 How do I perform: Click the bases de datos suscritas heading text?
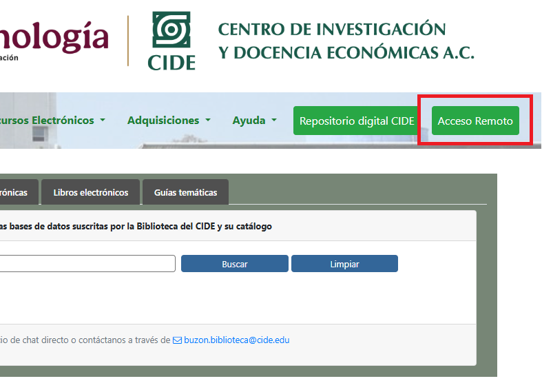tap(136, 227)
